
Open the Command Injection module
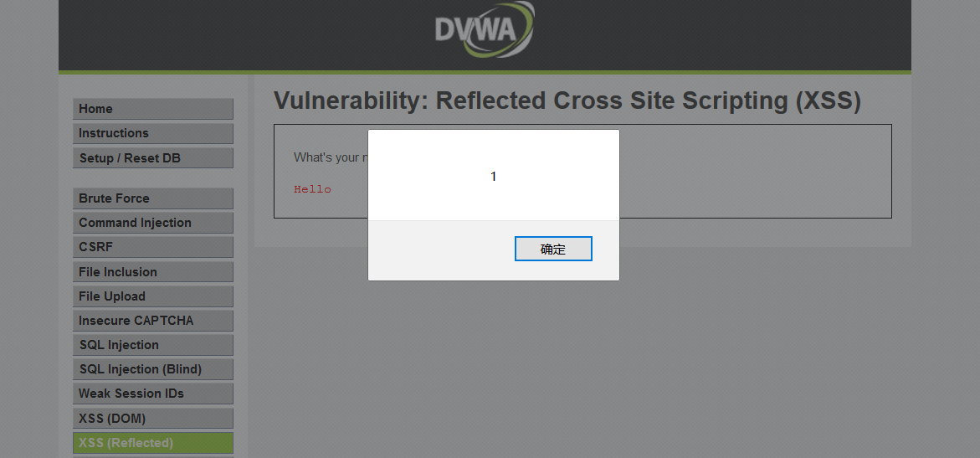click(x=153, y=223)
